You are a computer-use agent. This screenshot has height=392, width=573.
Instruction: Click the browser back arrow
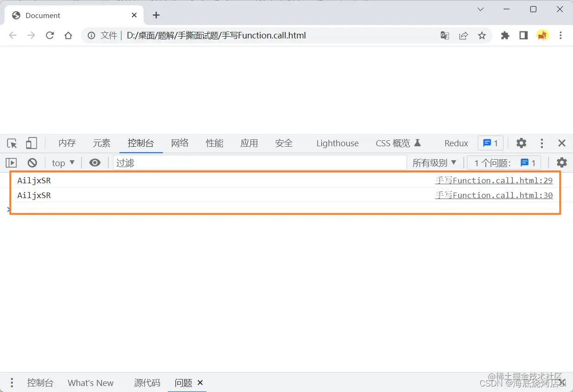[x=13, y=36]
